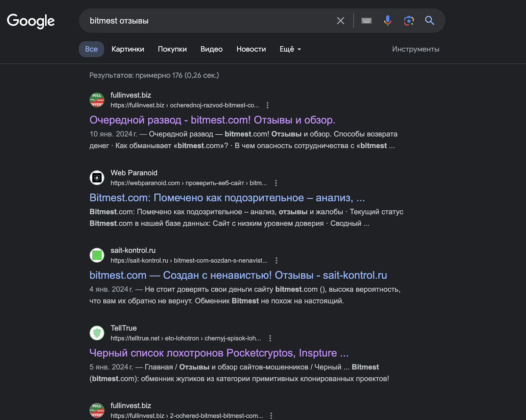The width and height of the screenshot is (526, 420).
Task: Click the telltrue.net breadcrumb URL
Action: 186,338
